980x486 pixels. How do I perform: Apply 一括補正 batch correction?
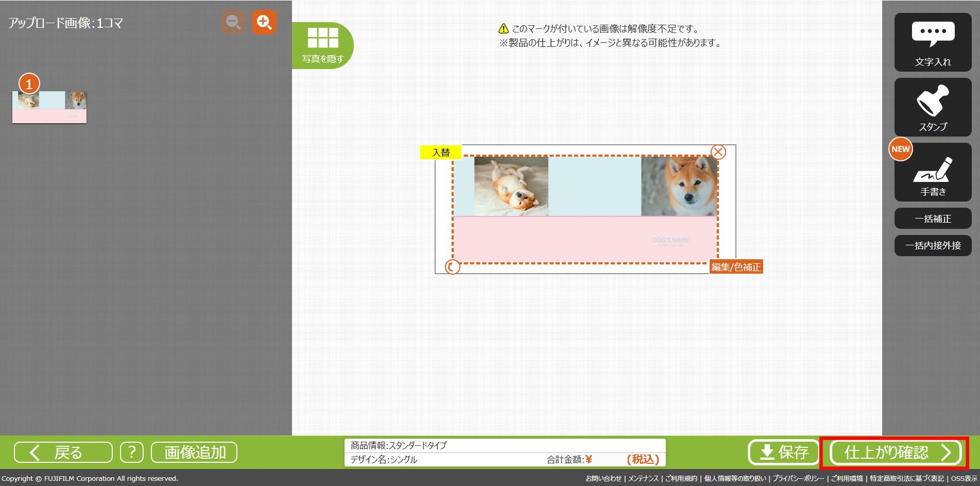pyautogui.click(x=933, y=219)
